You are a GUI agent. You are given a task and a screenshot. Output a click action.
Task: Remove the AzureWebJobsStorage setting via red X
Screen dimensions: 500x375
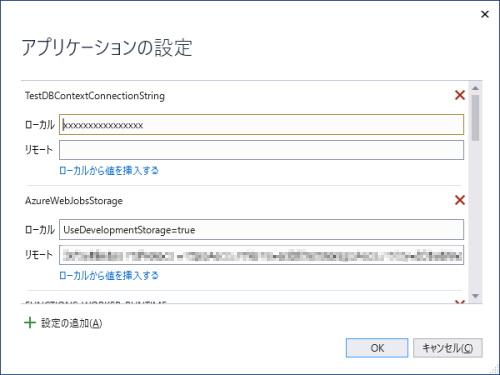point(460,200)
